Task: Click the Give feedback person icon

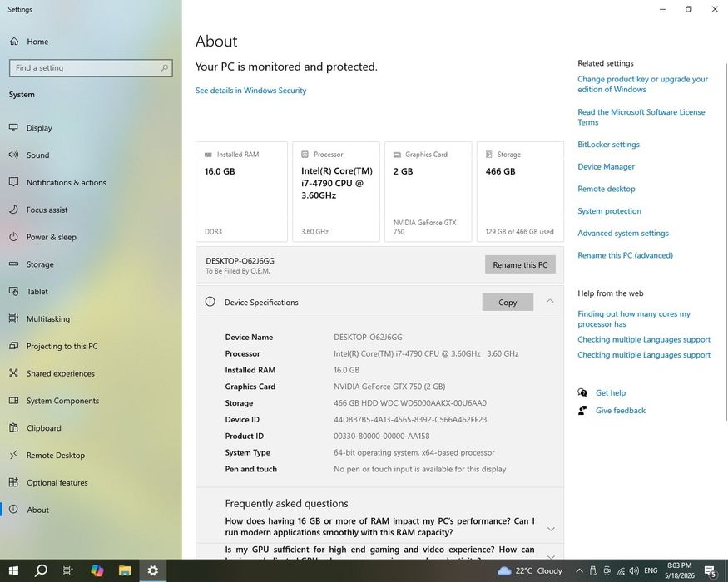Action: click(x=582, y=410)
